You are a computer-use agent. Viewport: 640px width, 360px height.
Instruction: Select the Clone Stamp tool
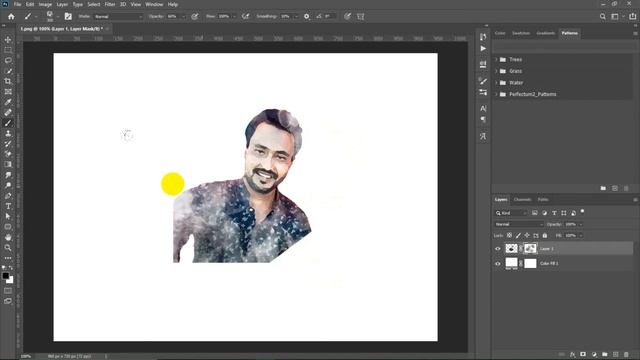[8, 133]
